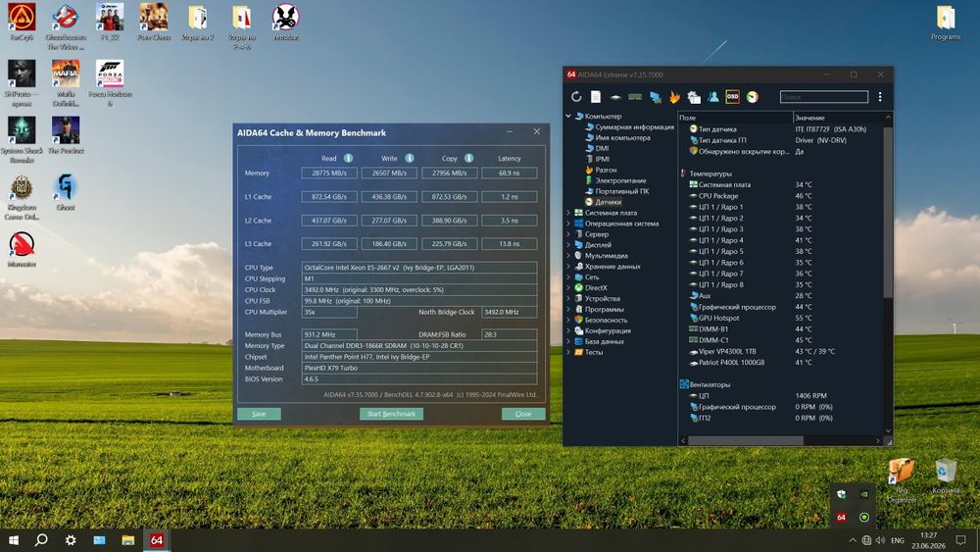The image size is (980, 552).
Task: Select the Pure Chess desktop icon
Action: [154, 23]
